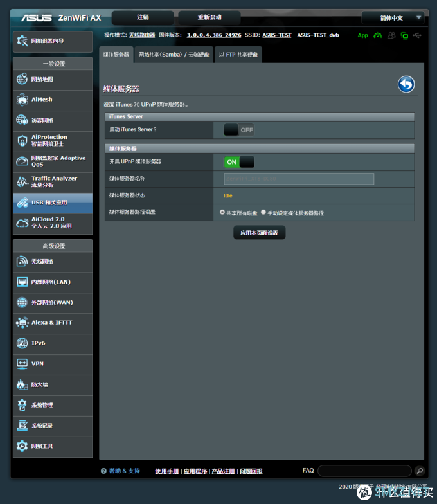Click the system log icon
437x504 pixels.
point(22,426)
